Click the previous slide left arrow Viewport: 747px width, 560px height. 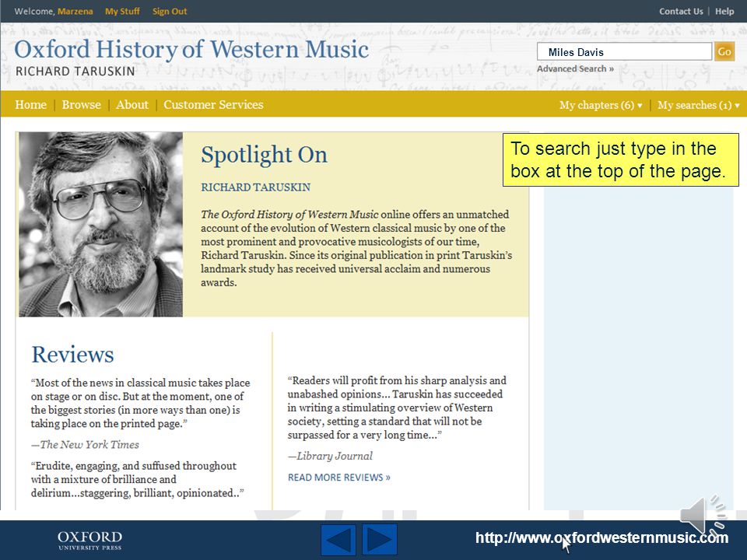pyautogui.click(x=338, y=540)
